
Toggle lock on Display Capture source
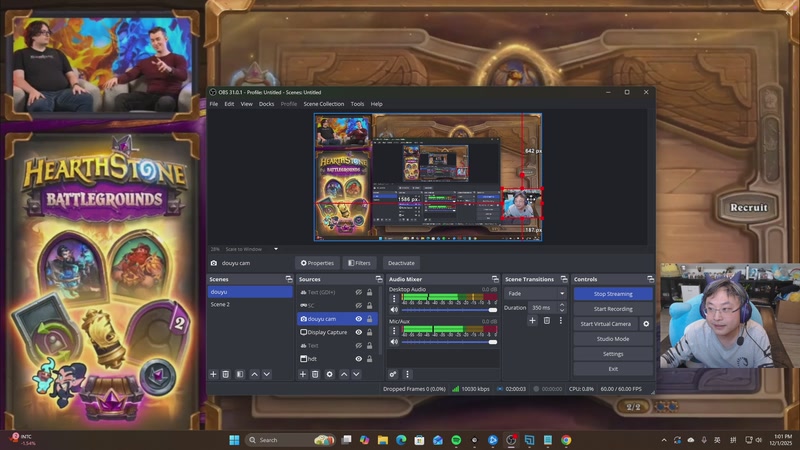(x=369, y=332)
